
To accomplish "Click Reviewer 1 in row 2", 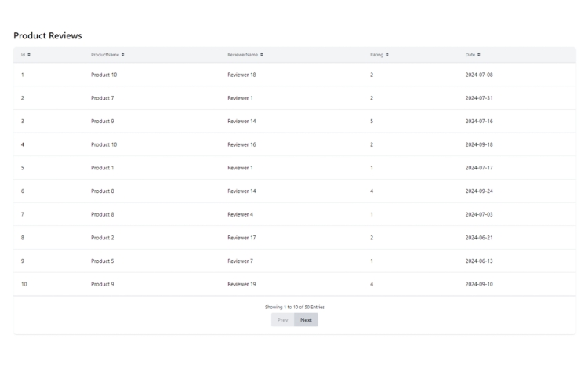I will 240,98.
